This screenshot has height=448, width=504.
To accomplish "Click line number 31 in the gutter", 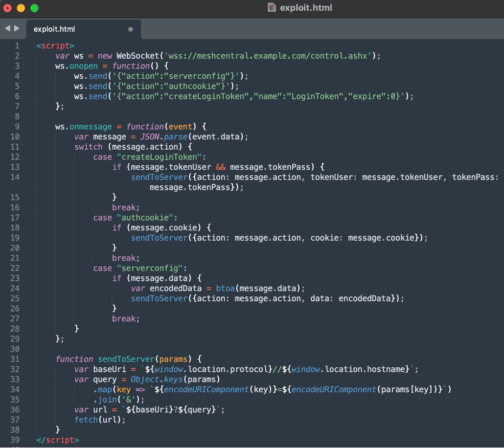I will (x=15, y=359).
